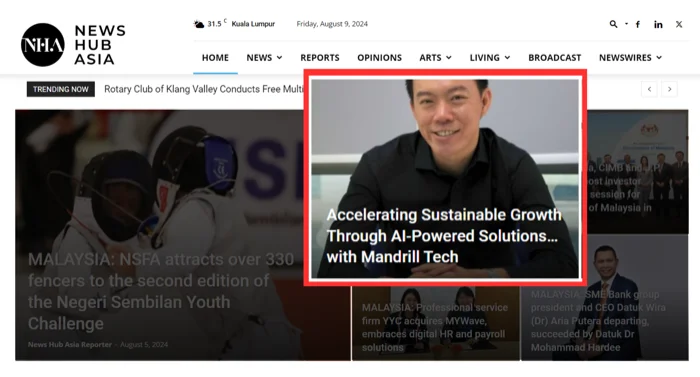700x377 pixels.
Task: Click the TRENDING NOW label
Action: 61,89
